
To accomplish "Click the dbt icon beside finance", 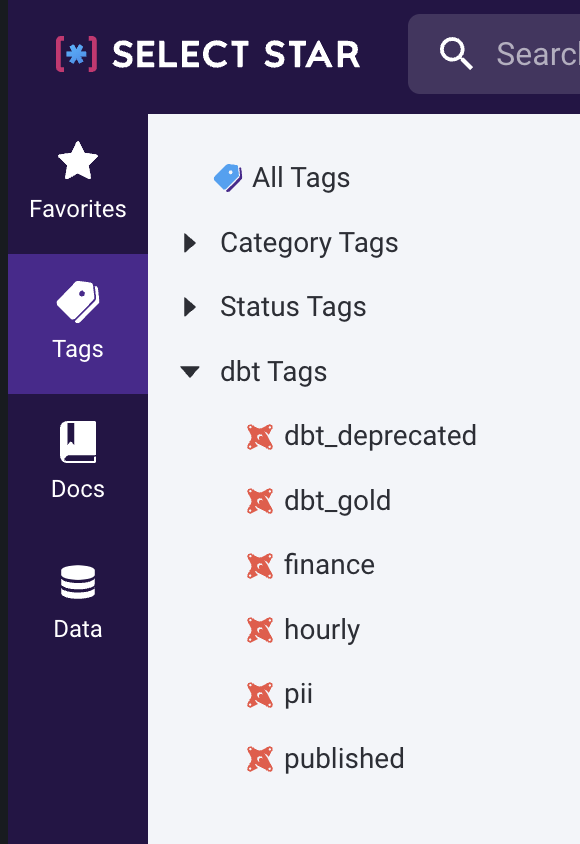I will point(260,566).
